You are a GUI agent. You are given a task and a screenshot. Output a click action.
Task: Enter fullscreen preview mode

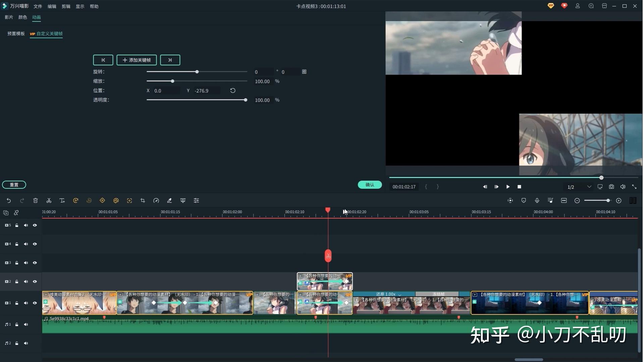(634, 187)
